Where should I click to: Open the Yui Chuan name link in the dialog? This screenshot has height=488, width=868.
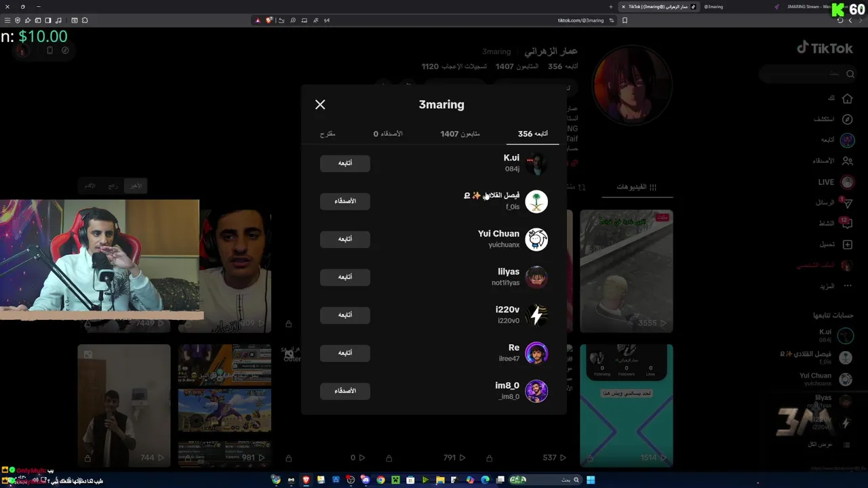click(x=498, y=234)
